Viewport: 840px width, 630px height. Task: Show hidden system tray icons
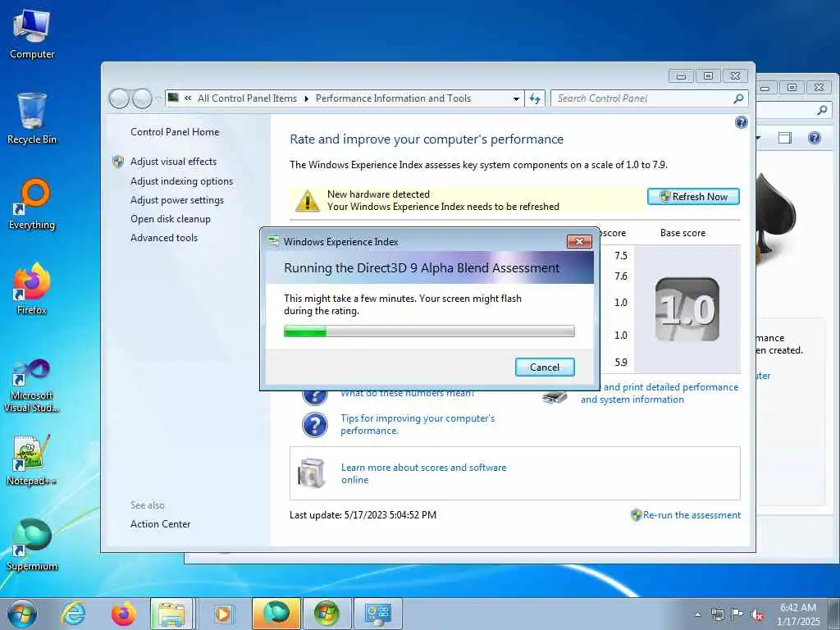[x=697, y=615]
